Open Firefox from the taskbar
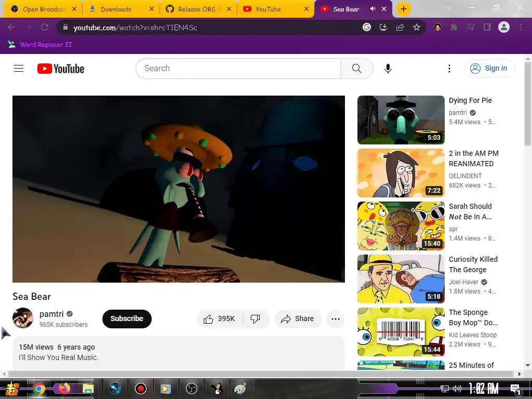532x399 pixels. 64,389
